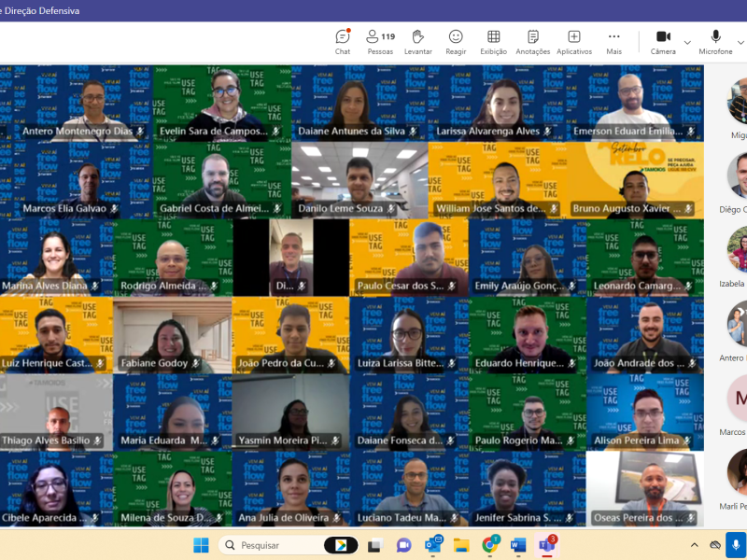
Task: Show hidden icons in system tray
Action: point(694,545)
